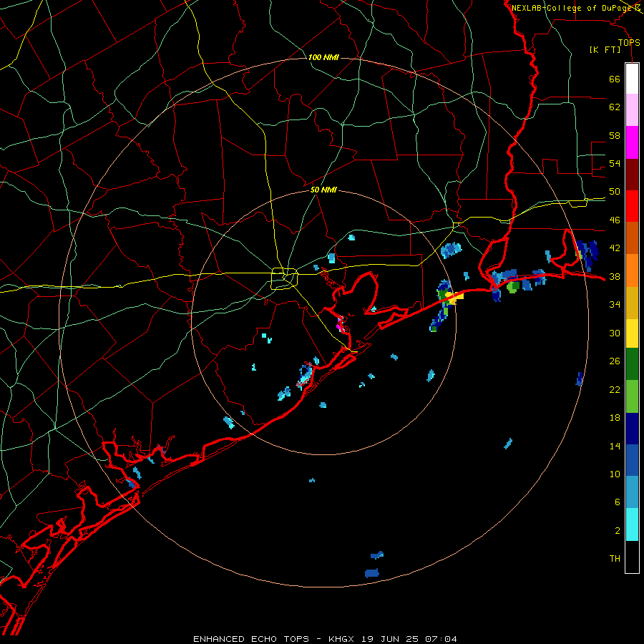This screenshot has height=644, width=644.
Task: Click the 100 NMI range ring label
Action: (323, 57)
